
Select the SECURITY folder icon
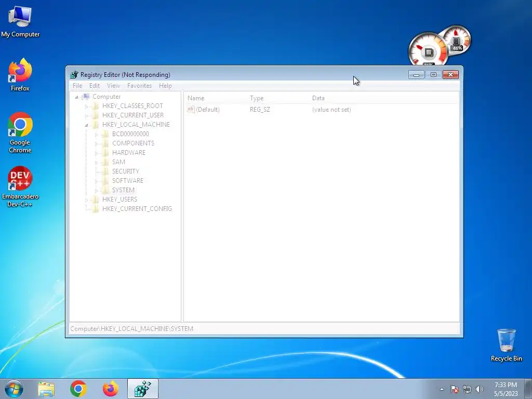click(x=105, y=171)
